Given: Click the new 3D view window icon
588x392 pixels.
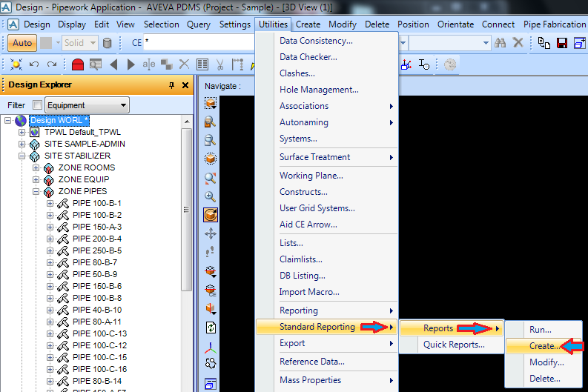Looking at the screenshot, I should (579, 43).
